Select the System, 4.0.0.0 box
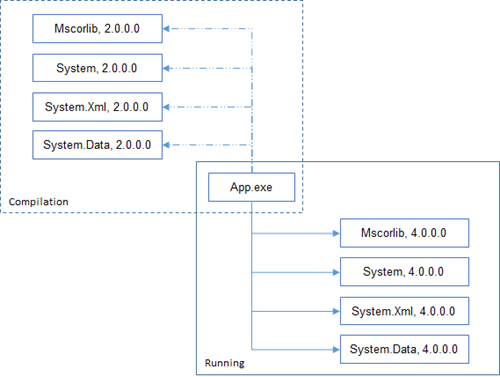This screenshot has height=377, width=500. [404, 272]
